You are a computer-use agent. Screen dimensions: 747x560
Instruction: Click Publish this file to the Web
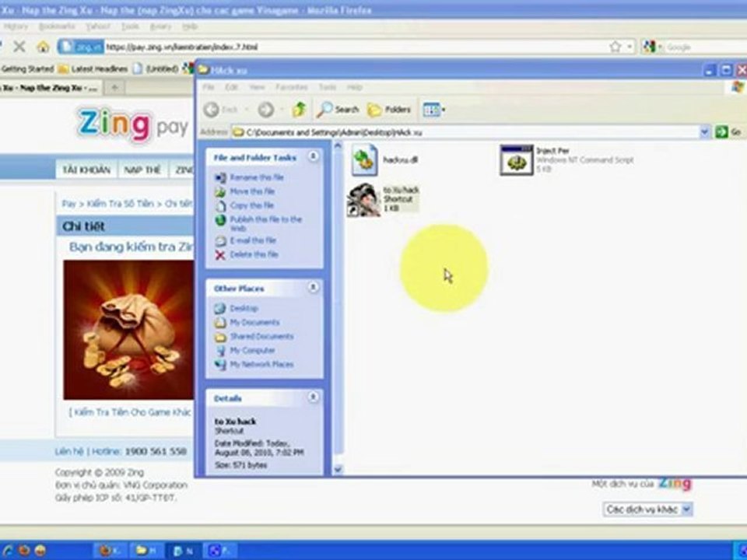266,224
